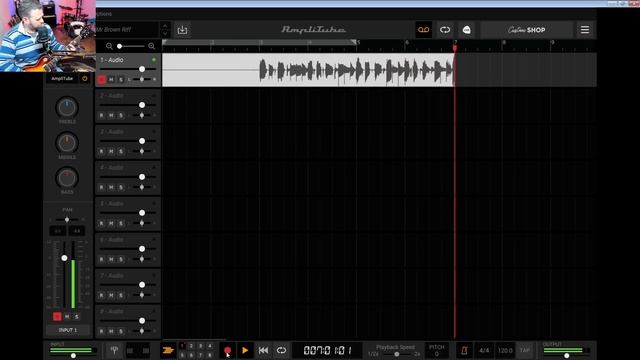This screenshot has height=360, width=640.
Task: Click the PAN slider in channel strip
Action: tap(67, 220)
